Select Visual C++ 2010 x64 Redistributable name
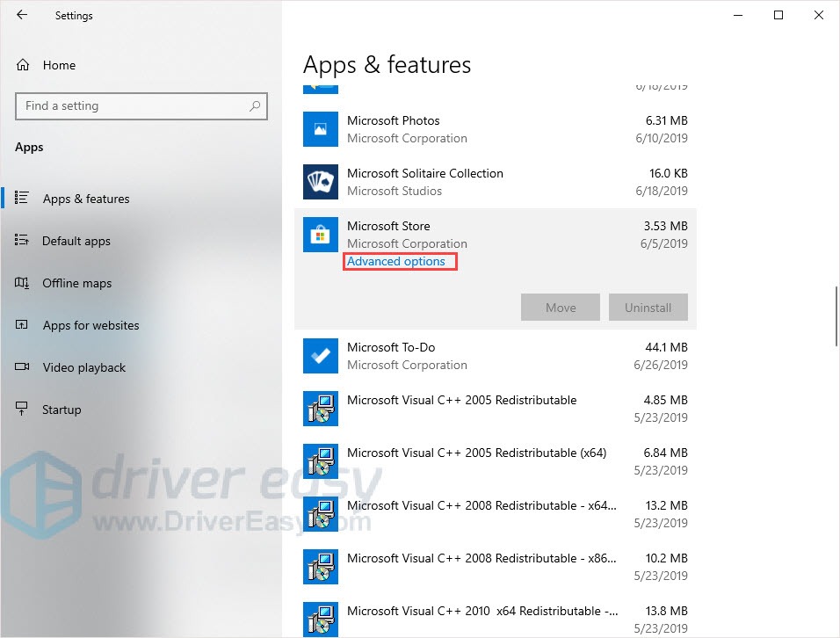 tap(482, 612)
